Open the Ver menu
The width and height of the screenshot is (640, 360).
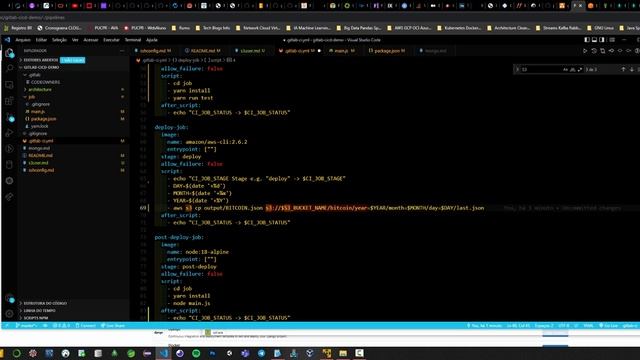tap(75, 40)
